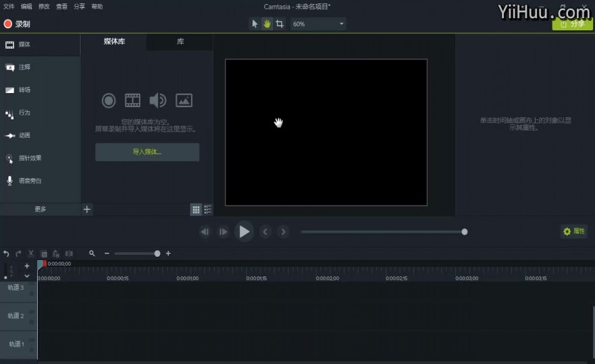This screenshot has width=595, height=364.
Task: Jump to the next clip with right chevron
Action: tap(283, 232)
